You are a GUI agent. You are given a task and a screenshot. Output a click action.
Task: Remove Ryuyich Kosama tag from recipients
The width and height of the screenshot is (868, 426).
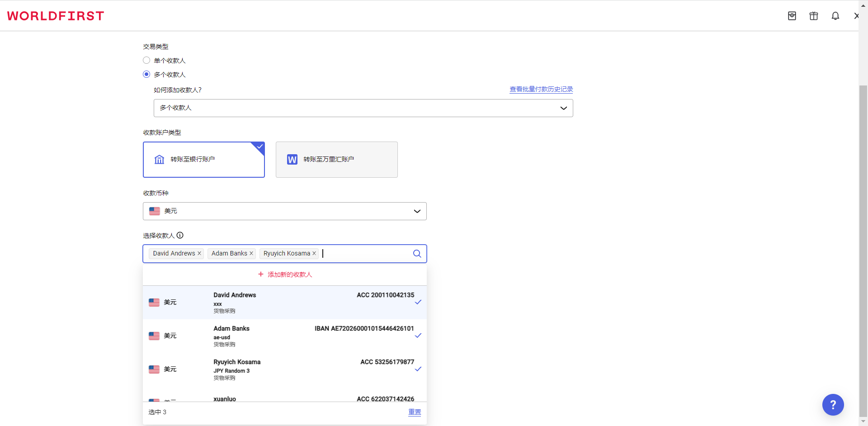coord(314,253)
